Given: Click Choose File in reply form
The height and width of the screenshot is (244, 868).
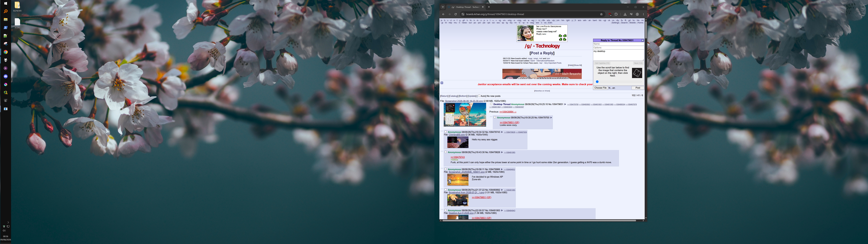Looking at the screenshot, I should pyautogui.click(x=600, y=88).
